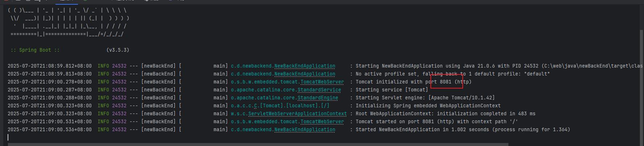This screenshot has width=644, height=146.
Task: Click 'Apache Tomcat/10.1.42' servlet engine text
Action: (x=461, y=98)
